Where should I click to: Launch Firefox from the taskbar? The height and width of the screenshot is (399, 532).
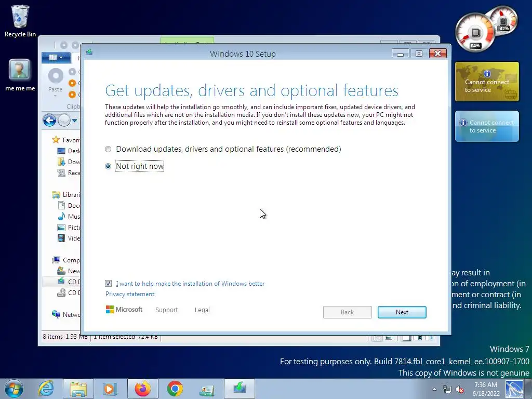click(142, 389)
